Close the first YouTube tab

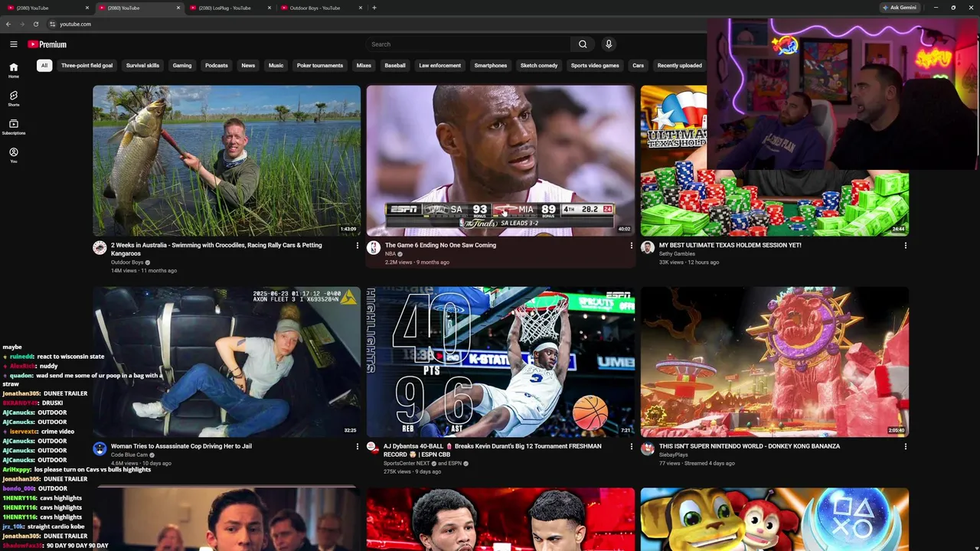pos(87,8)
